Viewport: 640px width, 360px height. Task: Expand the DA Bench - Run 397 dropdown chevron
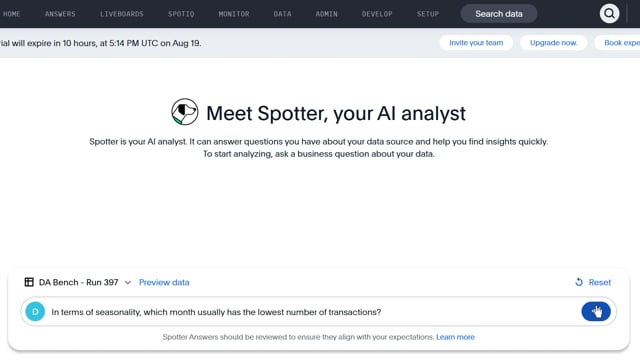[x=127, y=282]
